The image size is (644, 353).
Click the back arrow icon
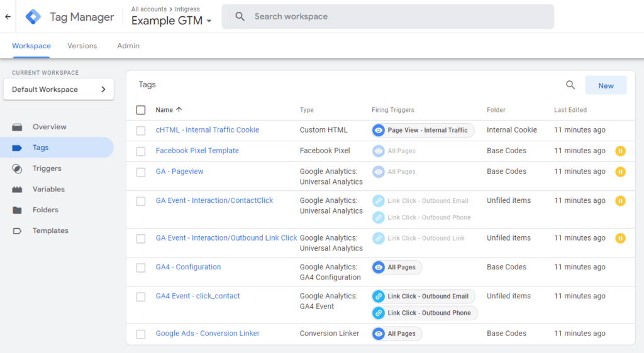point(8,17)
